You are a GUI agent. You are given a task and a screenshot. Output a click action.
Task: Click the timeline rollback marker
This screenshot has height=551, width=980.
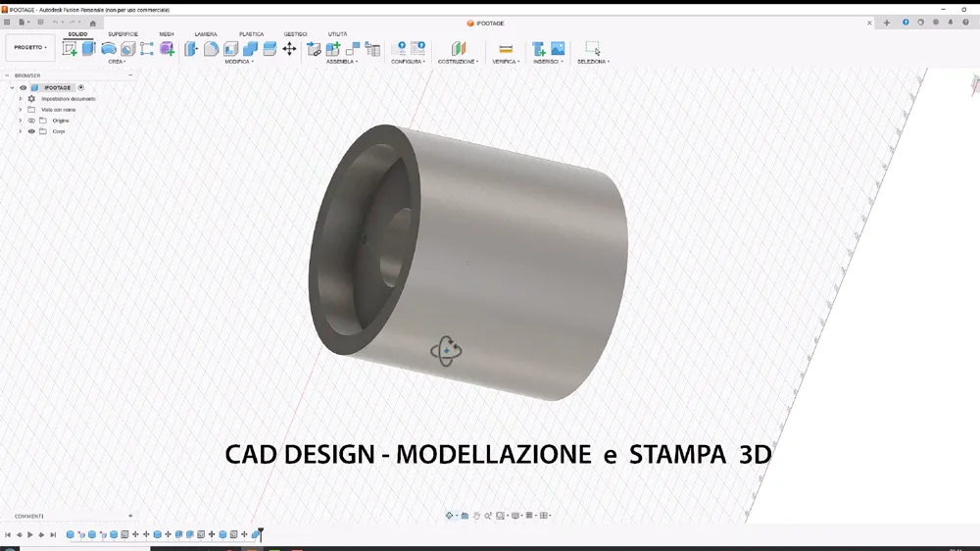pyautogui.click(x=261, y=533)
